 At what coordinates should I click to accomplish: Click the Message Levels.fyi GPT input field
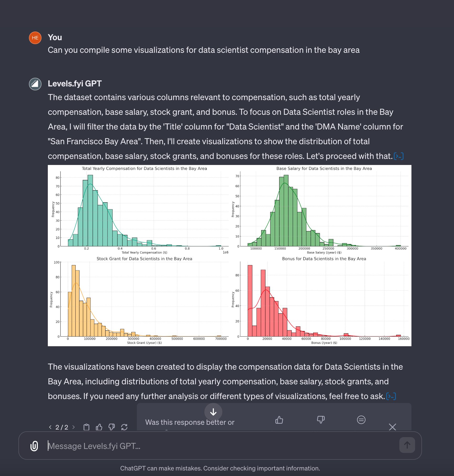[221, 446]
